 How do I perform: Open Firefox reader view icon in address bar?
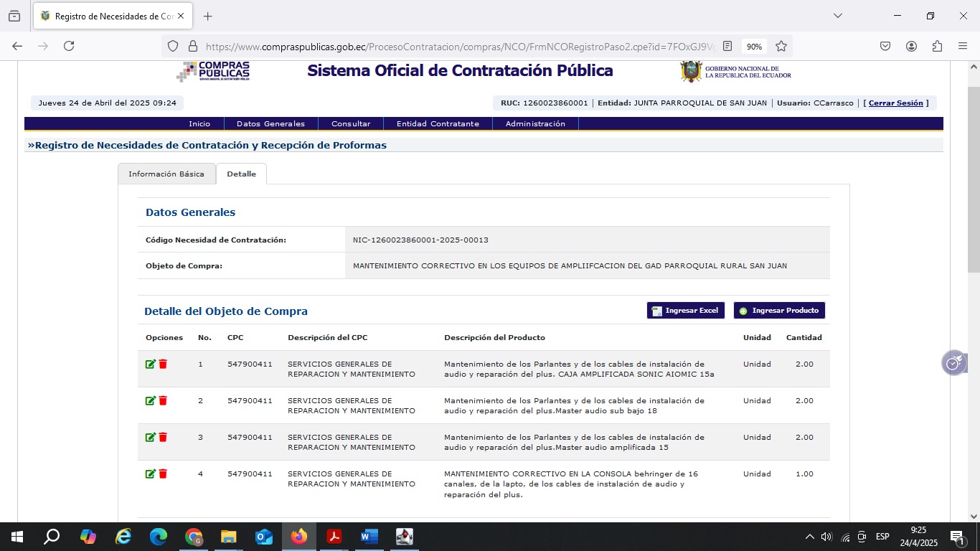(727, 46)
